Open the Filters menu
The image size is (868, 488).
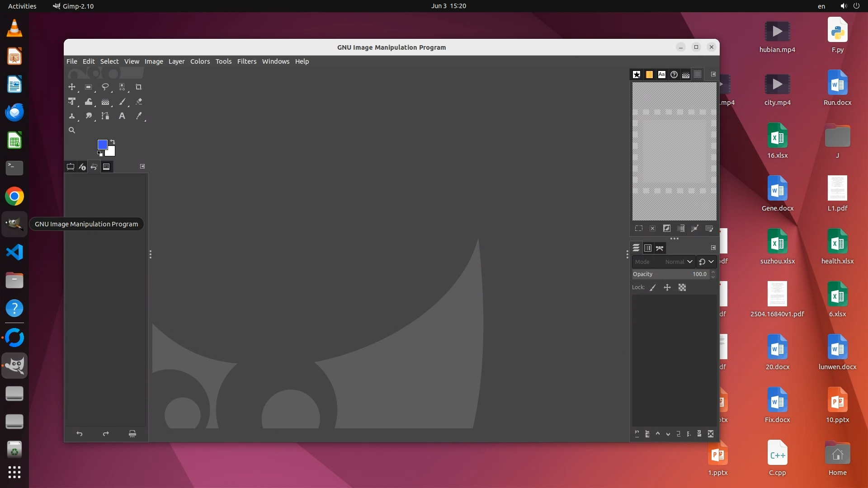(246, 61)
